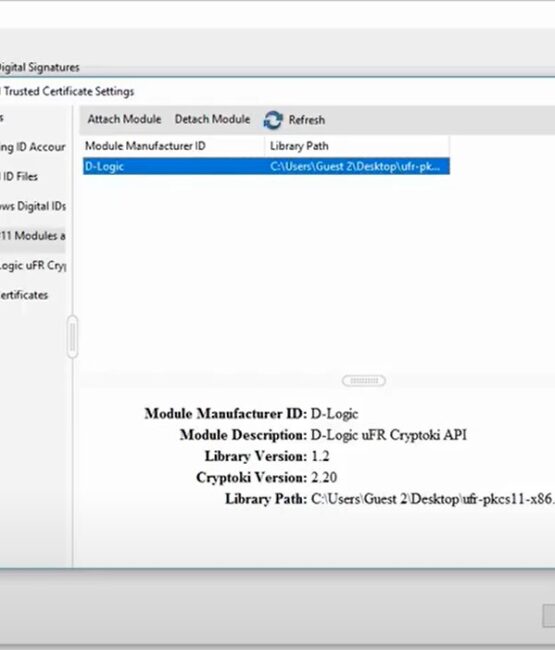Select Windows Digital IDs in sidebar

point(32,206)
